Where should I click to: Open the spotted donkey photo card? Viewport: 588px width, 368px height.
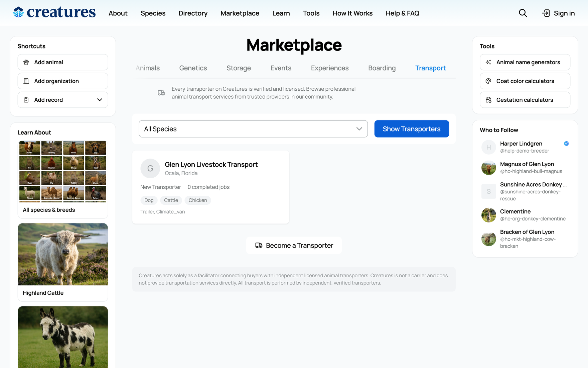coord(63,337)
